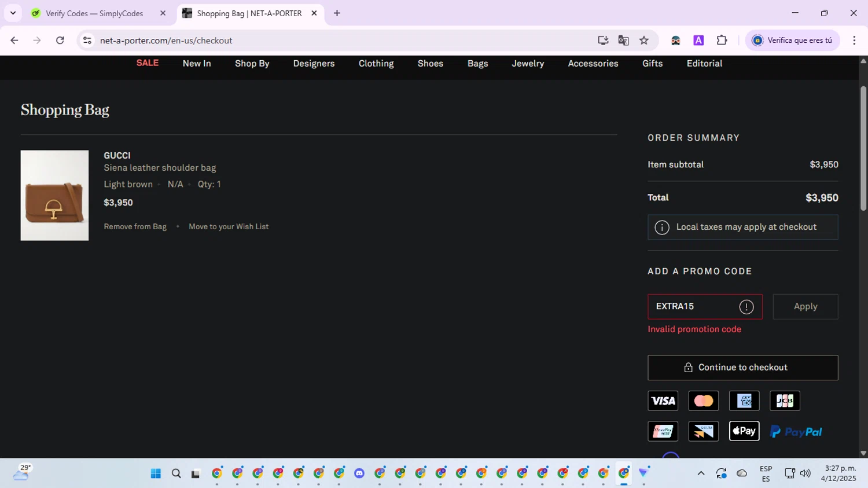The height and width of the screenshot is (488, 868).
Task: Open the Editorial menu
Action: click(x=704, y=64)
